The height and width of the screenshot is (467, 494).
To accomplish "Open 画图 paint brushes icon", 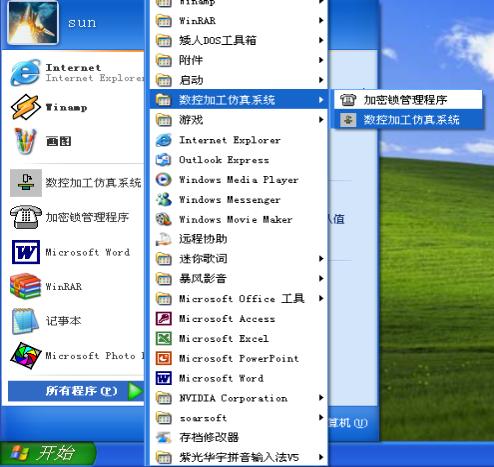I will tap(25, 141).
